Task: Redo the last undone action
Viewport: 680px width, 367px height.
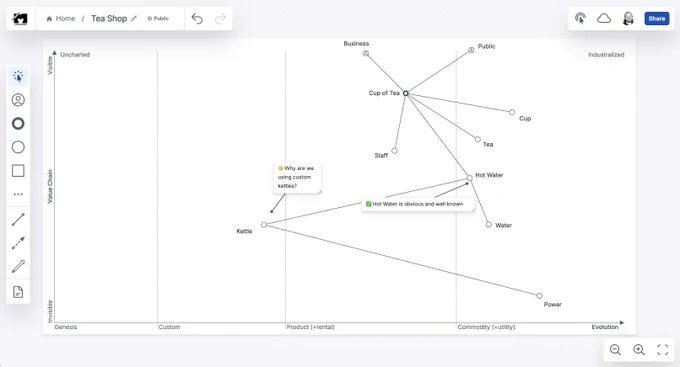Action: click(x=221, y=18)
